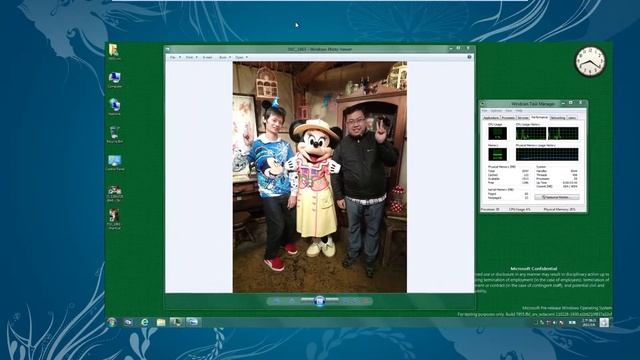Open the Start orb on taskbar
640x360 pixels.
click(112, 322)
